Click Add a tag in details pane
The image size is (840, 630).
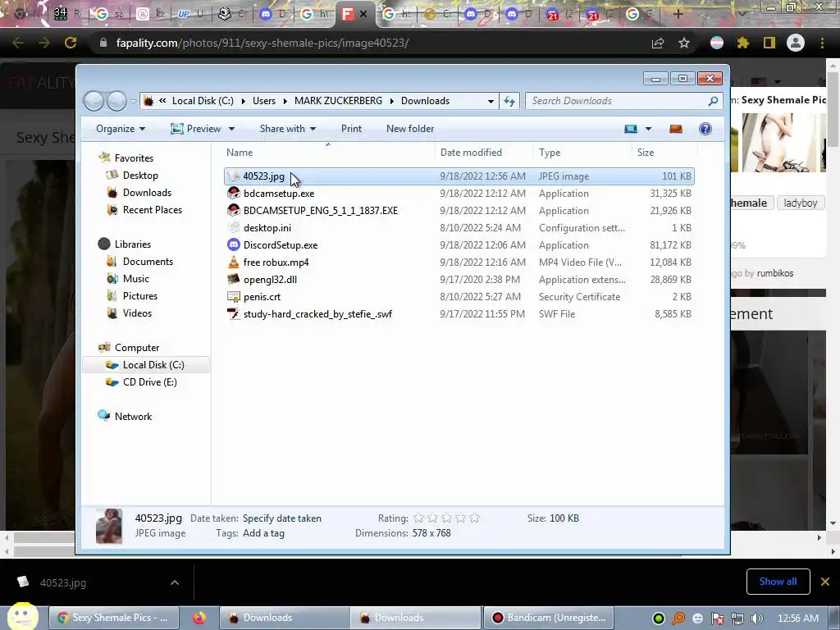point(263,533)
